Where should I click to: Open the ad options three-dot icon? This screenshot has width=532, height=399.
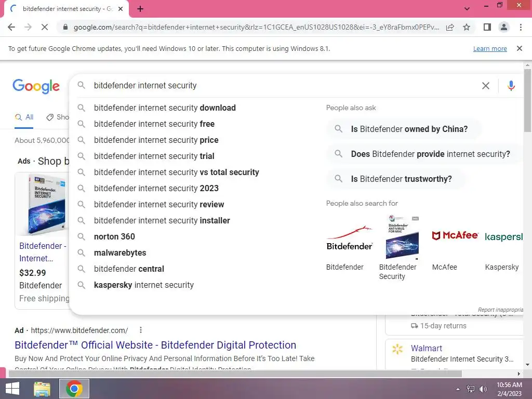tap(140, 330)
